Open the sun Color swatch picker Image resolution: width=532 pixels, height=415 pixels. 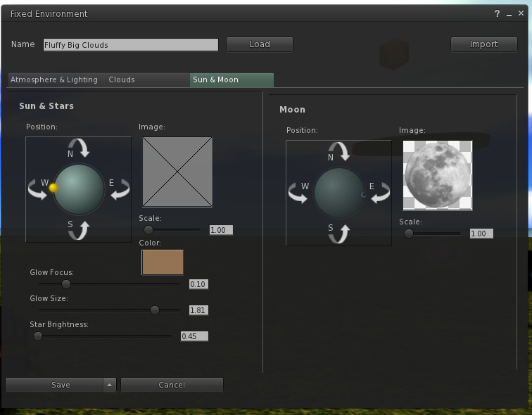[x=163, y=262]
